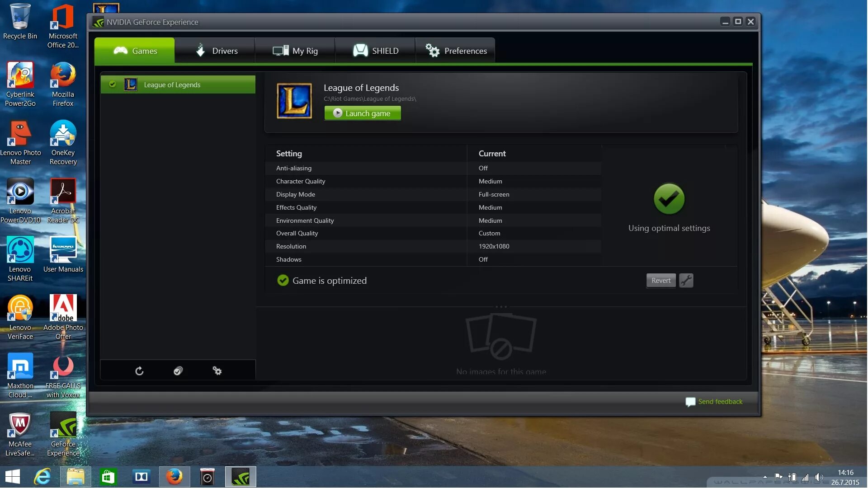This screenshot has height=488, width=868.
Task: Click the Custom value for Overall Quality
Action: point(489,233)
